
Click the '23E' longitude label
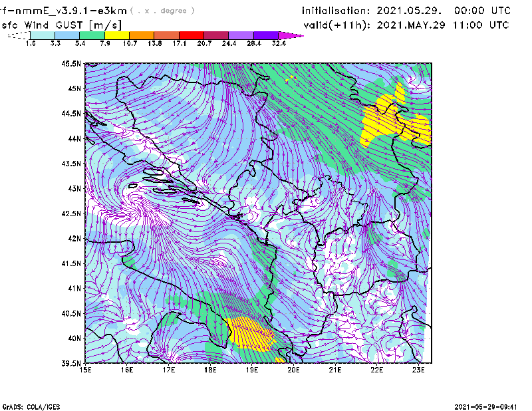(418, 370)
